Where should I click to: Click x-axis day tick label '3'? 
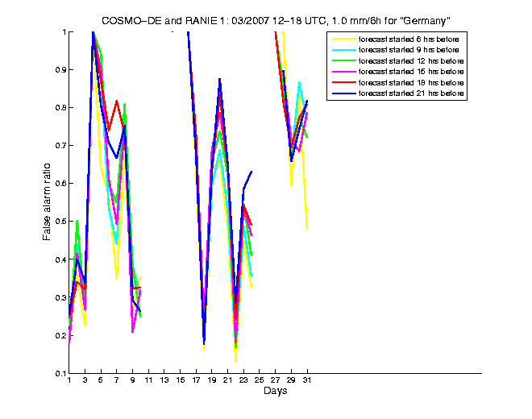[x=85, y=380]
